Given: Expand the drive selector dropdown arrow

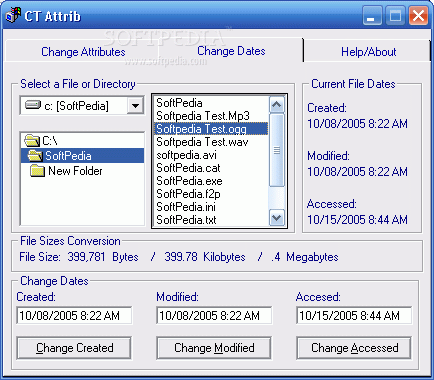Looking at the screenshot, I should click(135, 106).
